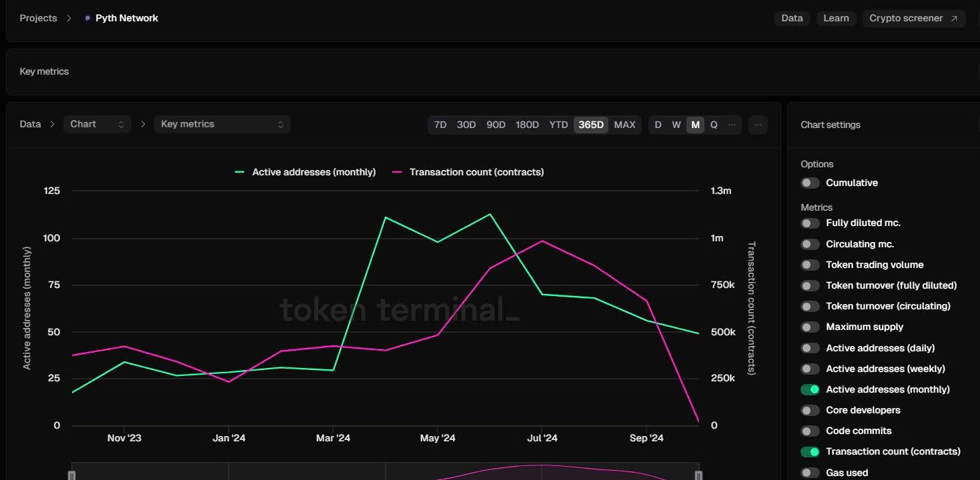Image resolution: width=980 pixels, height=480 pixels.
Task: Click the breadcrumb chevron after Data
Action: 52,125
